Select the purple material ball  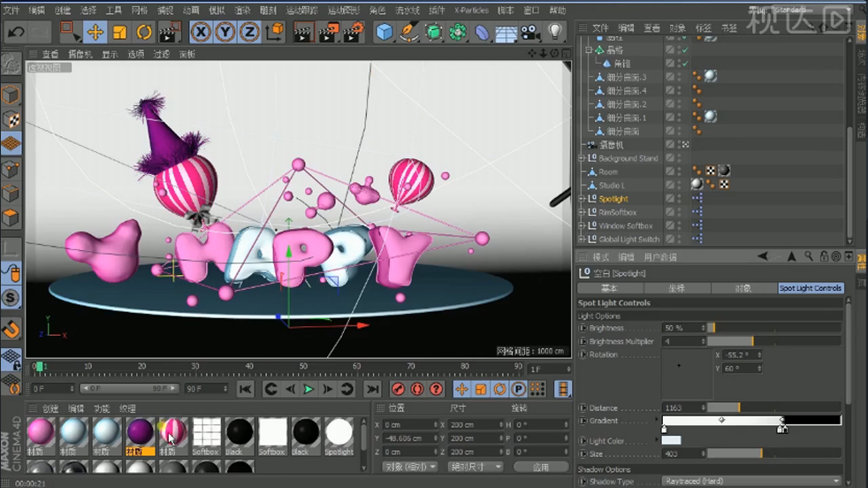coord(140,432)
